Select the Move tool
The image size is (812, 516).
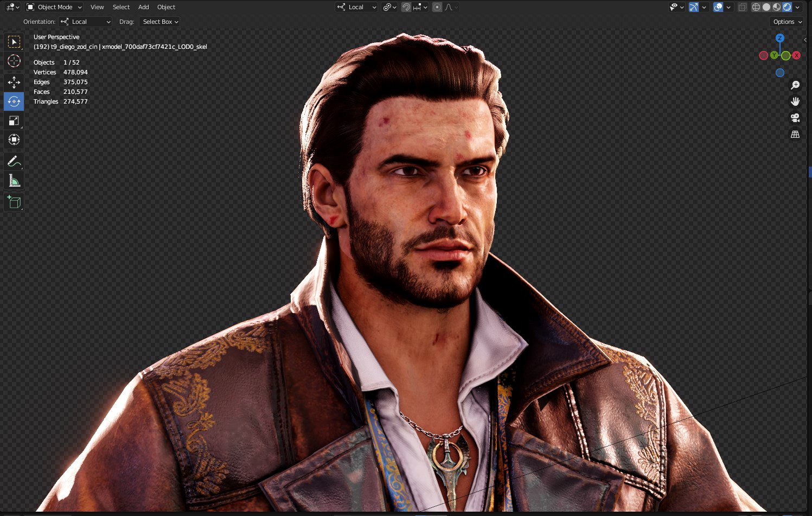click(14, 82)
